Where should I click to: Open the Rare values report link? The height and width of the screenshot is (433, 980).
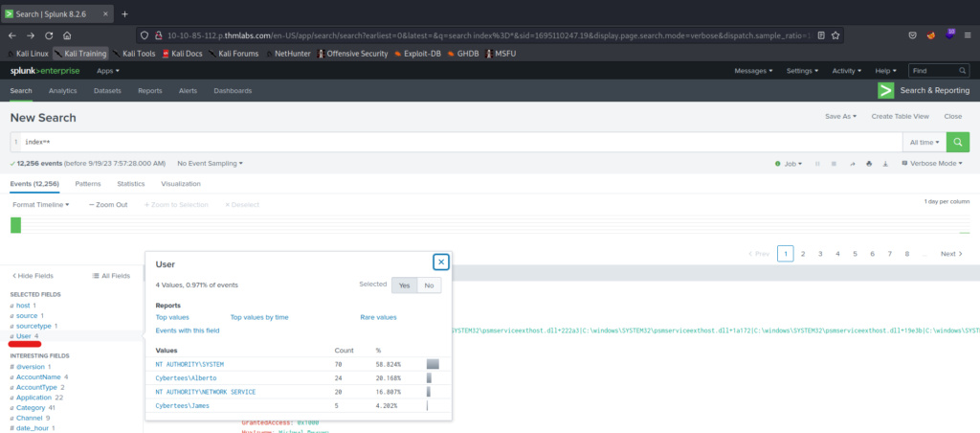378,317
